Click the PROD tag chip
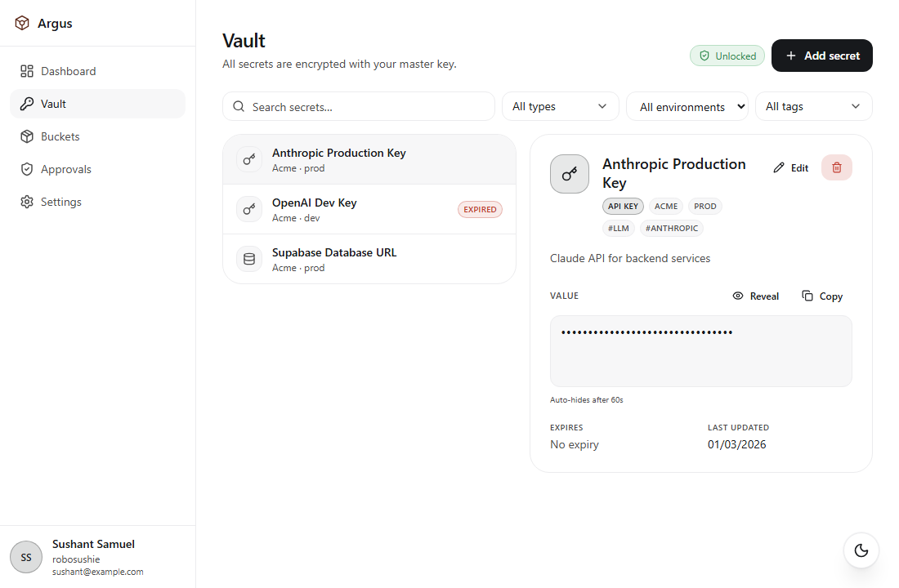 [x=704, y=207]
